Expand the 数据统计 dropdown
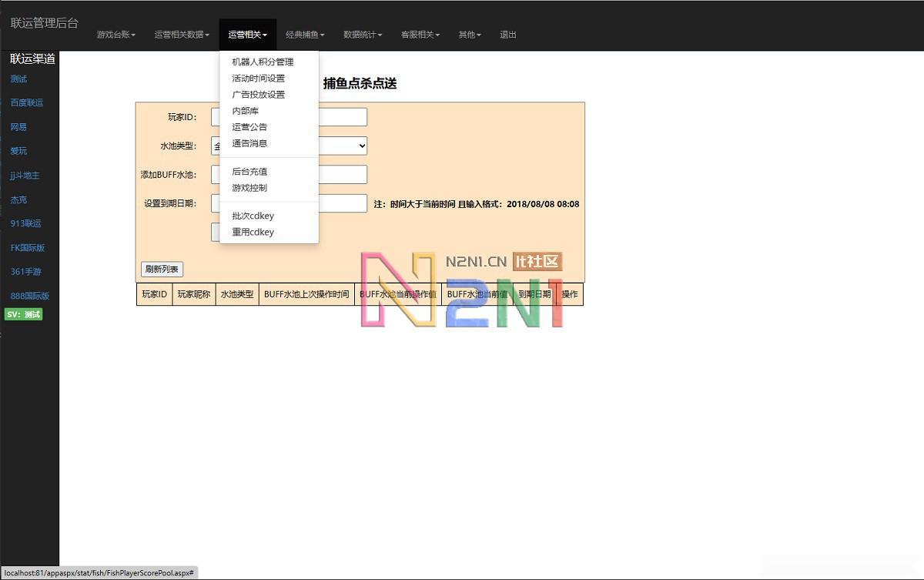 (x=363, y=35)
